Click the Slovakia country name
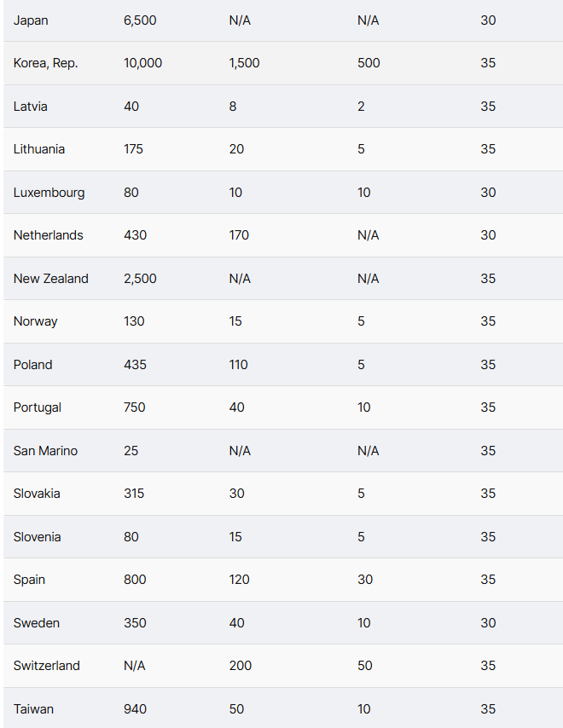The width and height of the screenshot is (563, 728). [x=37, y=494]
